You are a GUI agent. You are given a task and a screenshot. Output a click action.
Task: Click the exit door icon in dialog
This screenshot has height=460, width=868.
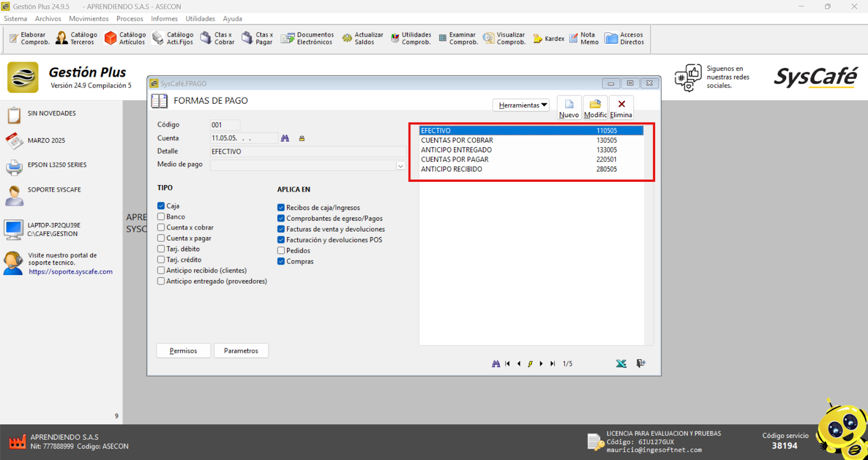(641, 363)
